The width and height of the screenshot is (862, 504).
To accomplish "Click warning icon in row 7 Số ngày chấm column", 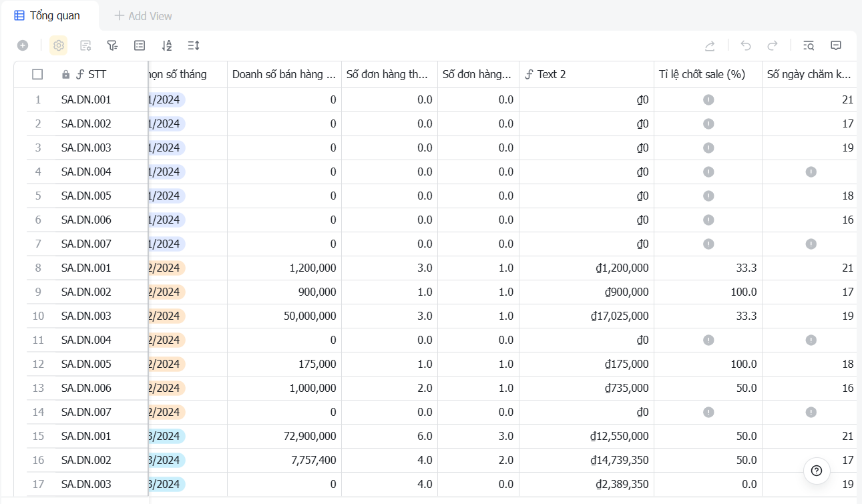I will tap(811, 244).
